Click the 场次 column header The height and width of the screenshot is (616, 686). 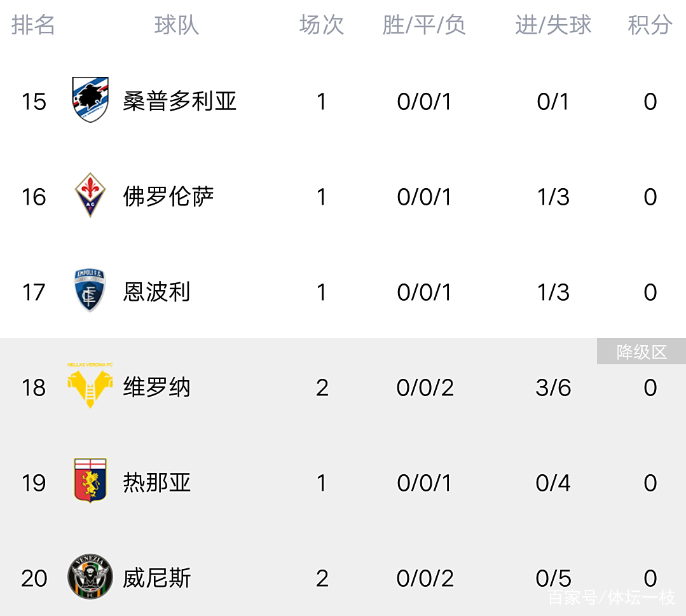click(x=322, y=25)
